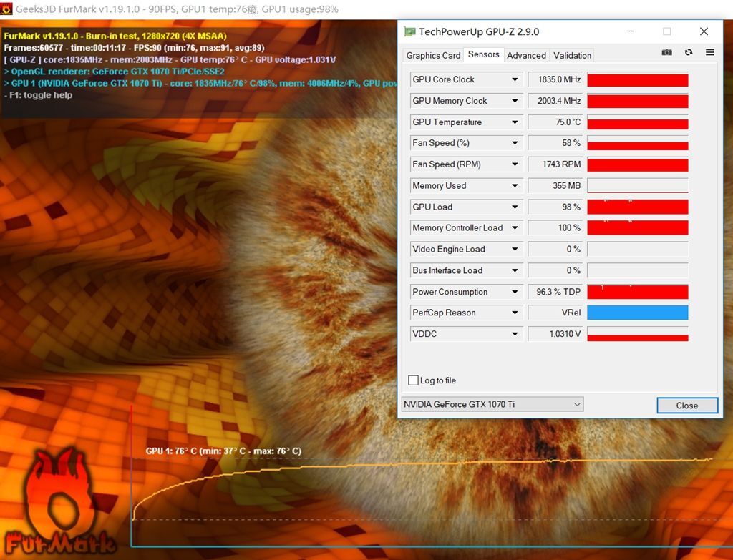The height and width of the screenshot is (560, 733).
Task: Click the Memory Used history graph
Action: click(638, 186)
